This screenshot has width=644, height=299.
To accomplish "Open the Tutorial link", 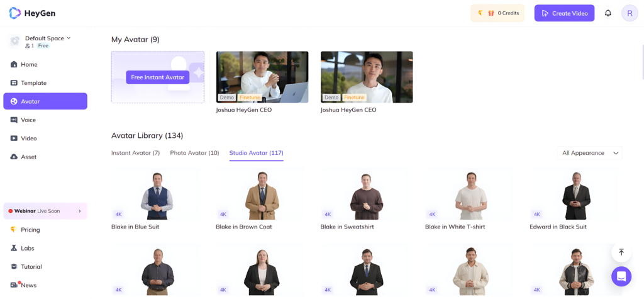I will 45,266.
